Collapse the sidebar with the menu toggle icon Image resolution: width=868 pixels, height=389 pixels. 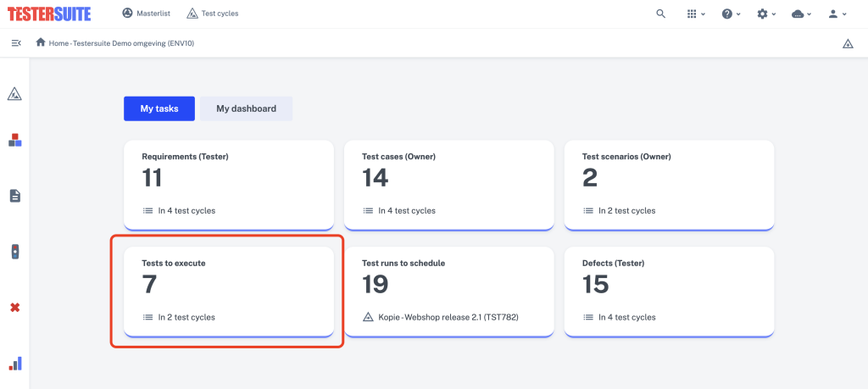pos(16,42)
